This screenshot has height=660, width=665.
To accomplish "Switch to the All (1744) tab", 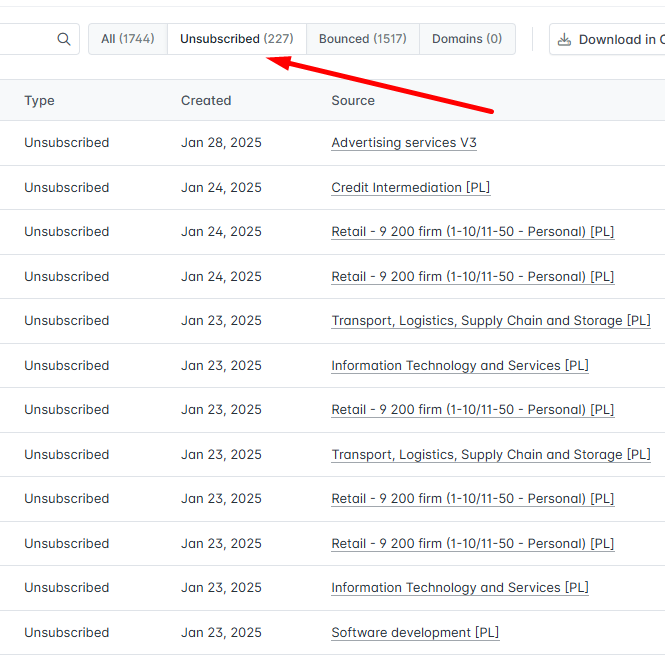I will (x=127, y=39).
